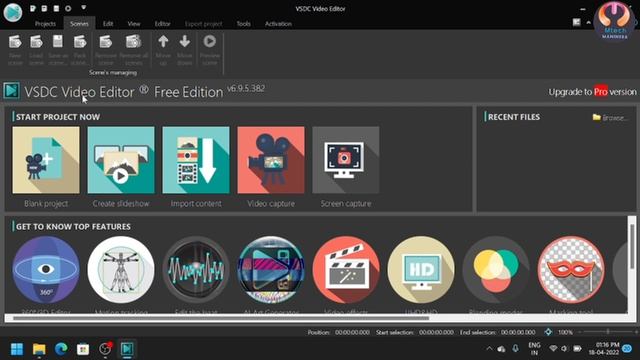
Task: Click the New scene ribbon icon
Action: point(15,42)
